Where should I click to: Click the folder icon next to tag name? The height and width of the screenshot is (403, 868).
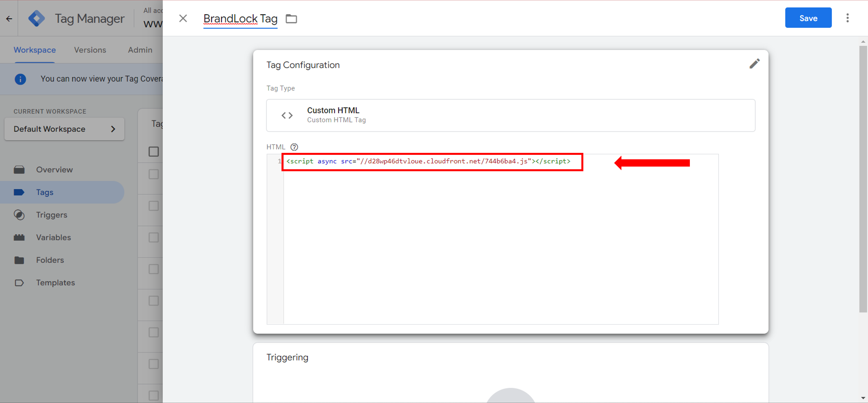(291, 19)
